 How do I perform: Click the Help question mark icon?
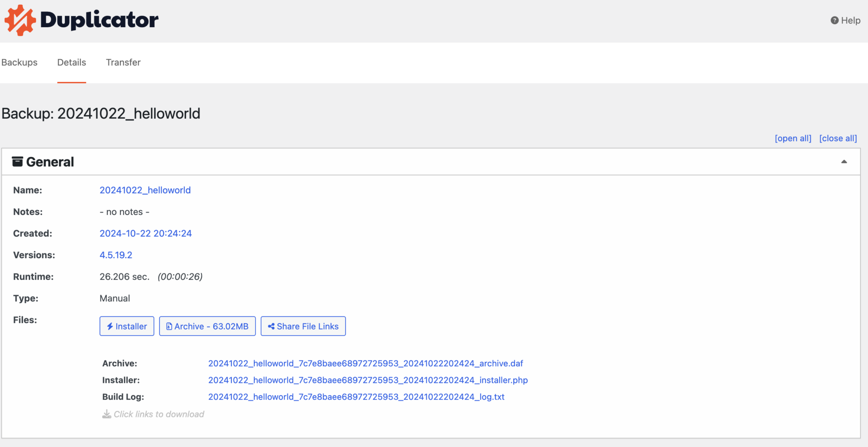[x=834, y=20]
